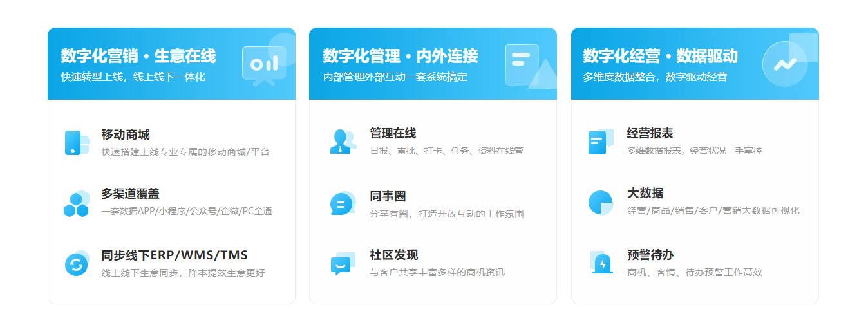868x332 pixels.
Task: Select the 数字化营销・生意在线 header title
Action: tap(138, 56)
